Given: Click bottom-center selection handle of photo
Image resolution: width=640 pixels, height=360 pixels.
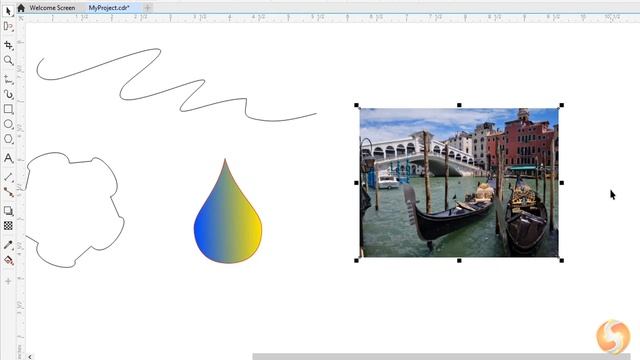Looking at the screenshot, I should pyautogui.click(x=459, y=260).
